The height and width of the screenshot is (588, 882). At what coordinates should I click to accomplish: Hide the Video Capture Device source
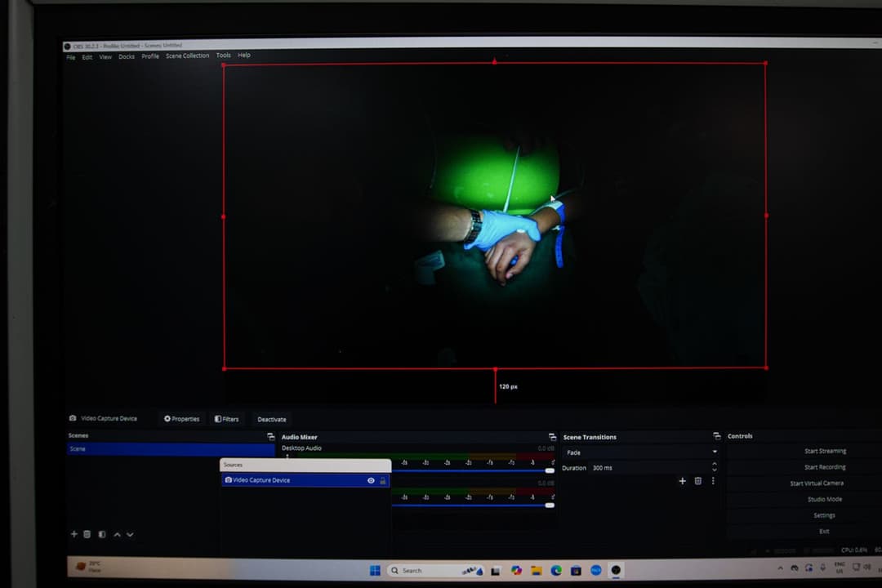point(371,480)
